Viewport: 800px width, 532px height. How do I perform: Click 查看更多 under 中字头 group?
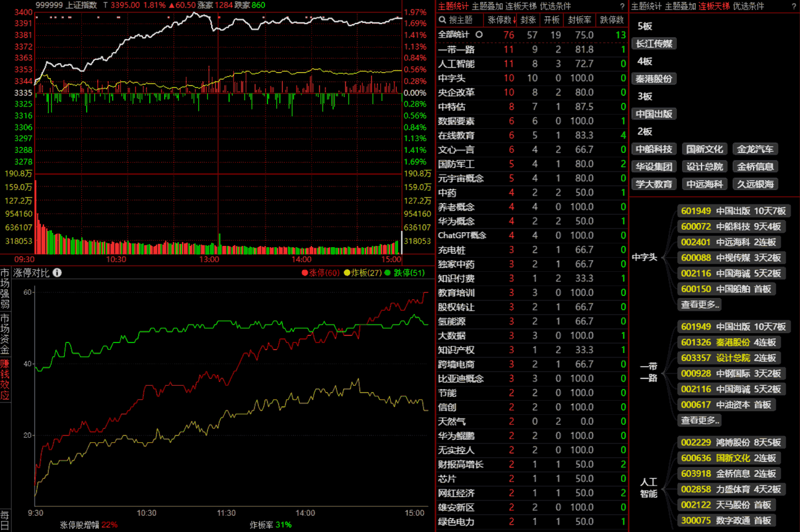coord(700,304)
